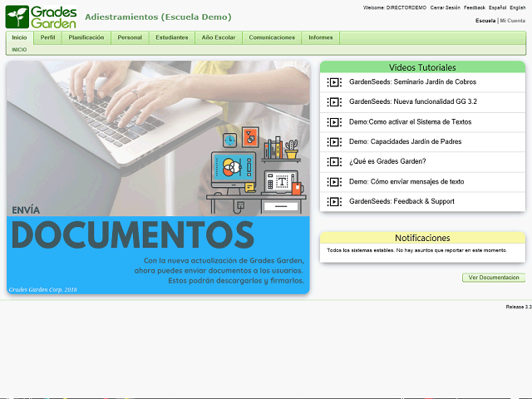Open the Estudiantes menu
The width and height of the screenshot is (532, 399).
click(172, 37)
